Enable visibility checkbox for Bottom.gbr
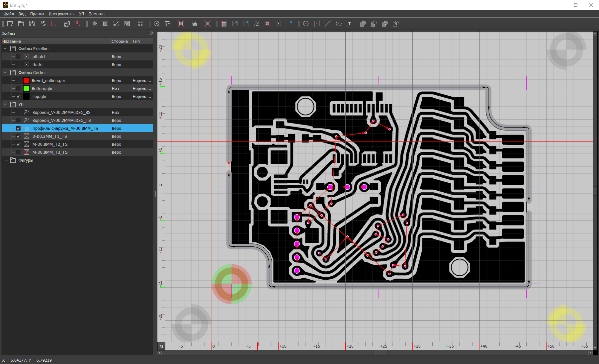599x364 pixels. pyautogui.click(x=18, y=89)
